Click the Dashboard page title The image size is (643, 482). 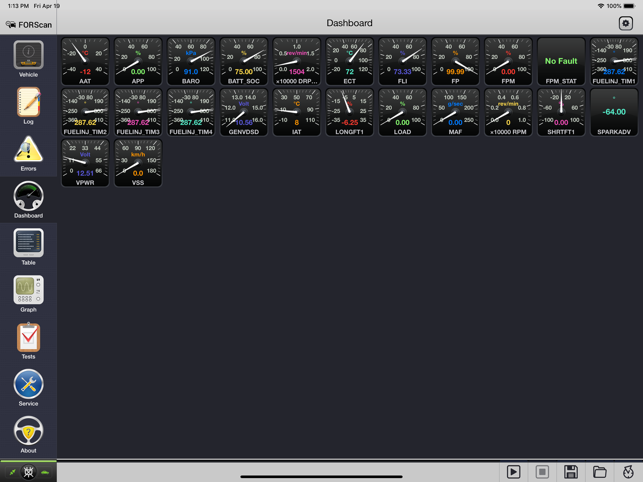349,23
